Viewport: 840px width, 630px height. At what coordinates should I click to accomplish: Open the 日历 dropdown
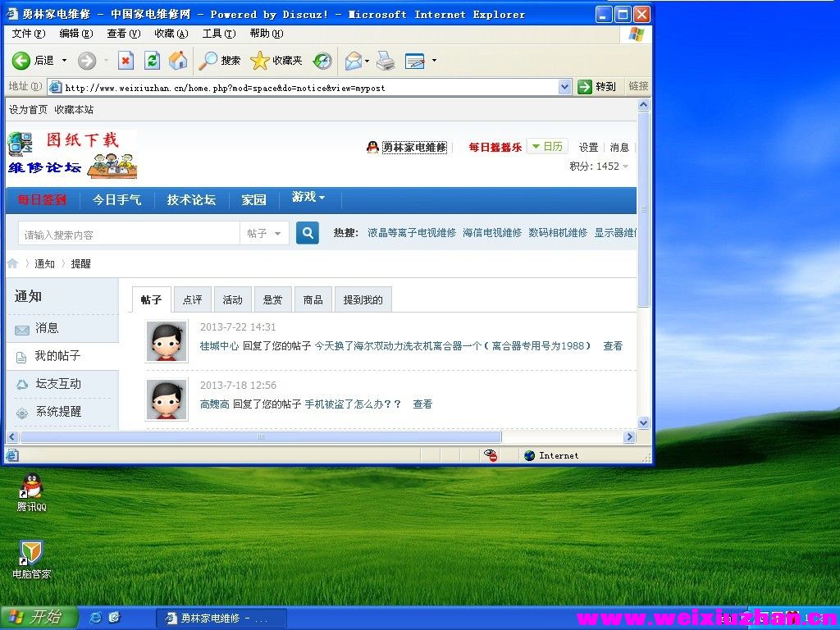tap(547, 146)
